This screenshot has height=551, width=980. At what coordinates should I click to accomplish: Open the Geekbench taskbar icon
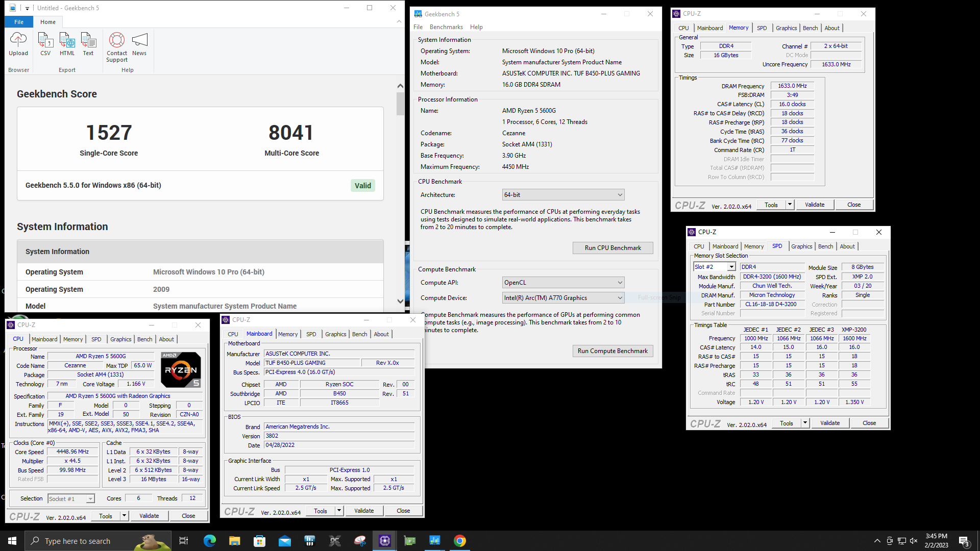point(435,541)
